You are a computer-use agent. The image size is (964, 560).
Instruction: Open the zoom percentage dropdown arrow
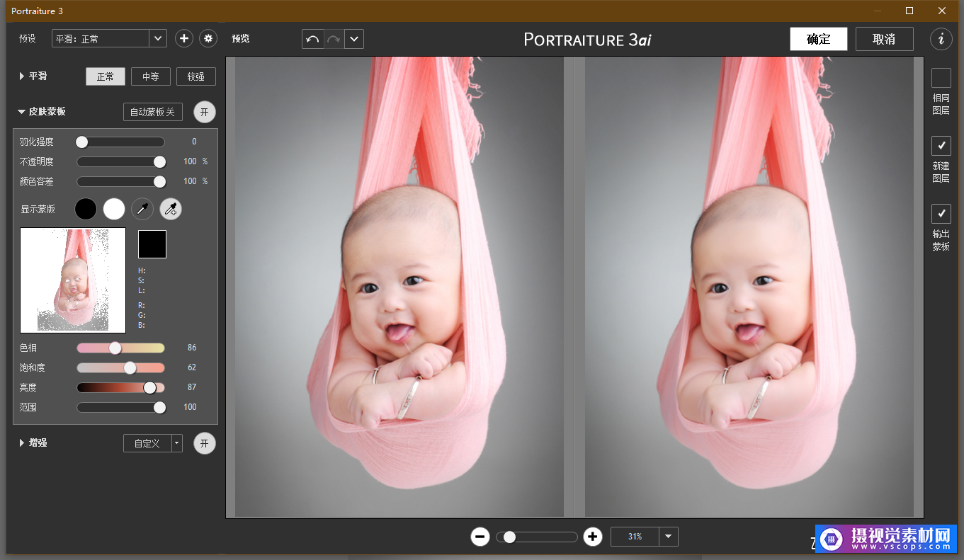click(x=669, y=537)
